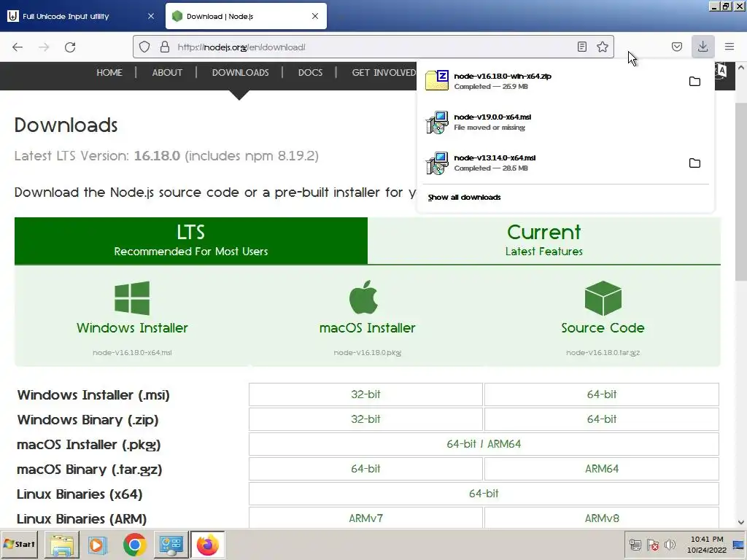Click the scrollbar up arrow
Image resolution: width=747 pixels, height=560 pixels.
pos(741,68)
